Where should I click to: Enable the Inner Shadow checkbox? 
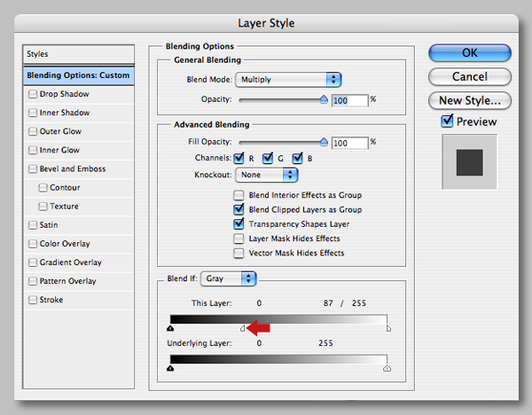[x=33, y=113]
